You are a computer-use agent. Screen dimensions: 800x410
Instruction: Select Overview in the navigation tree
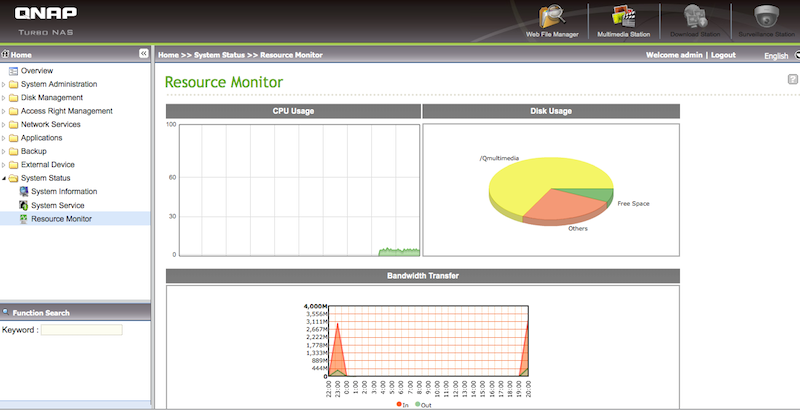[37, 71]
